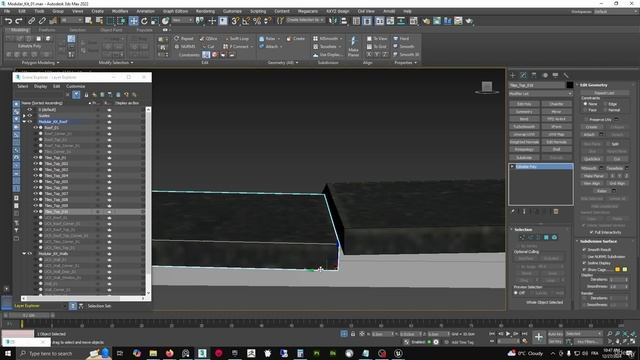This screenshot has height=360, width=640.
Task: Select the Select and Rotate tool
Action: (x=144, y=21)
